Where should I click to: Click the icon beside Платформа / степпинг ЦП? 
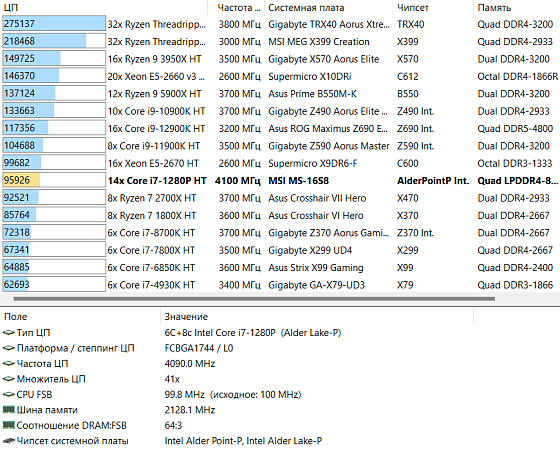(x=9, y=348)
